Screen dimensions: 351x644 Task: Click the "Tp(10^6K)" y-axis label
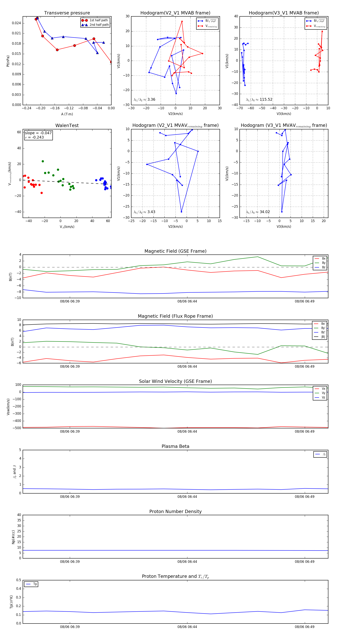[x=12, y=602]
